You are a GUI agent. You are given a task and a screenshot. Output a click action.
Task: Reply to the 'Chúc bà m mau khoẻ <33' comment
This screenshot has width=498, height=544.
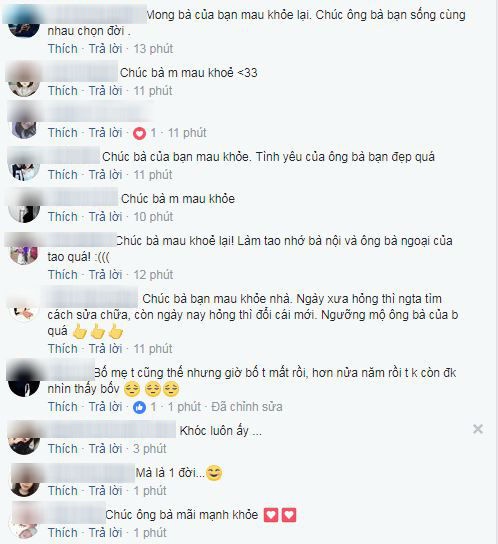(x=105, y=91)
